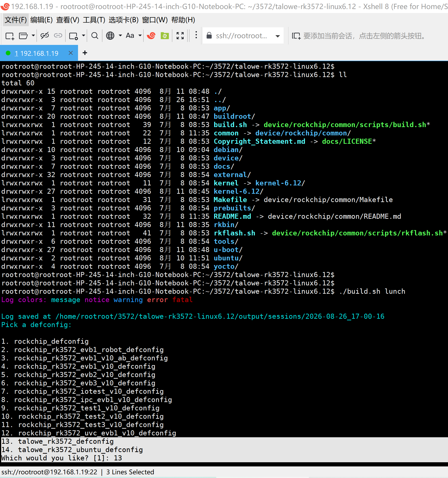Click rockchip_rk3572_uvc_evb1_v10_defconfig line
448x478 pixels.
pyautogui.click(x=89, y=433)
